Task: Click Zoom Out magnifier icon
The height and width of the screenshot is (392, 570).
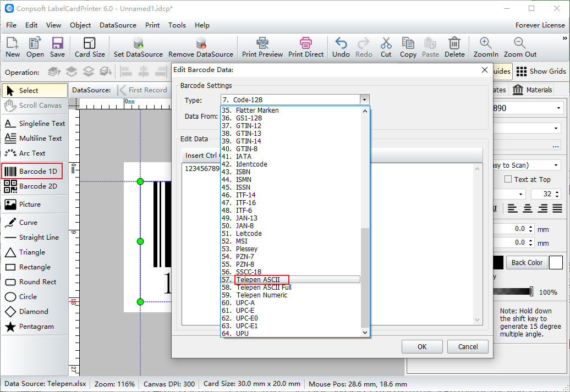Action: tap(520, 47)
